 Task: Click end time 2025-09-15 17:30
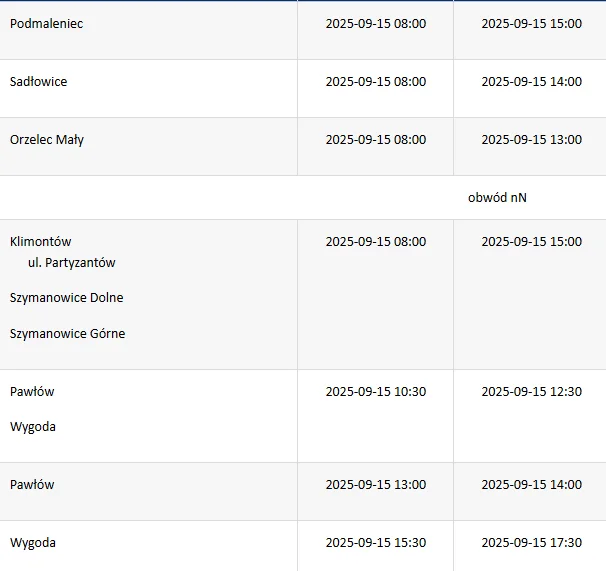point(531,543)
